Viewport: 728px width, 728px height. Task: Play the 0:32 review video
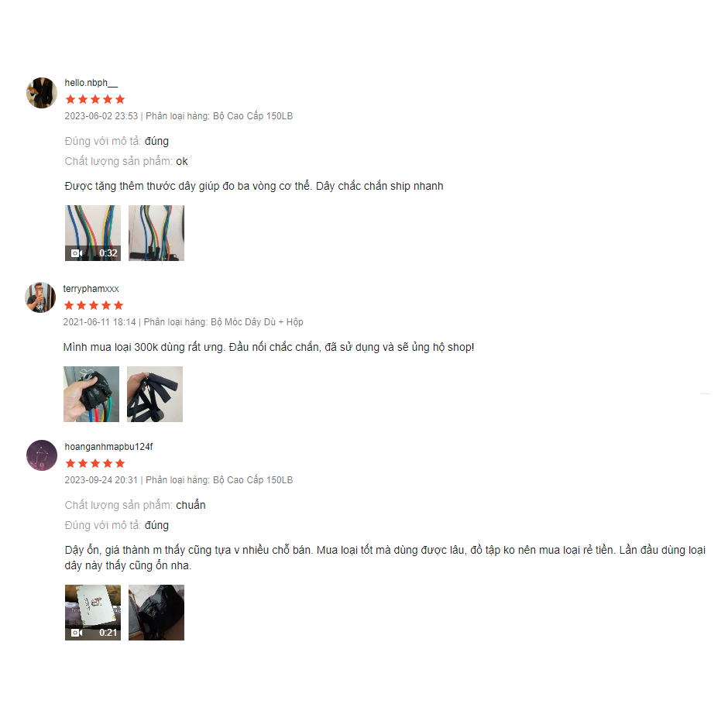[x=93, y=233]
